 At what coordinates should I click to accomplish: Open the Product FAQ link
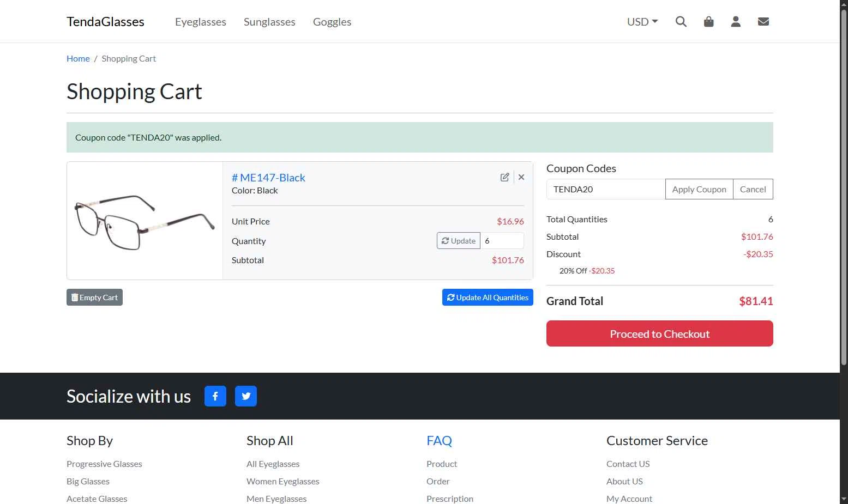[442, 464]
